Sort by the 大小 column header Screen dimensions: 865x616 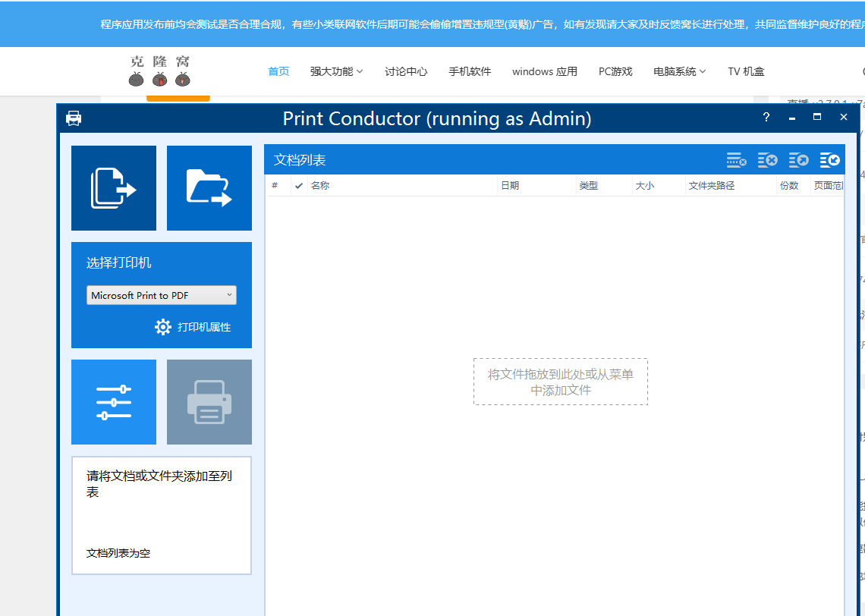(659, 186)
